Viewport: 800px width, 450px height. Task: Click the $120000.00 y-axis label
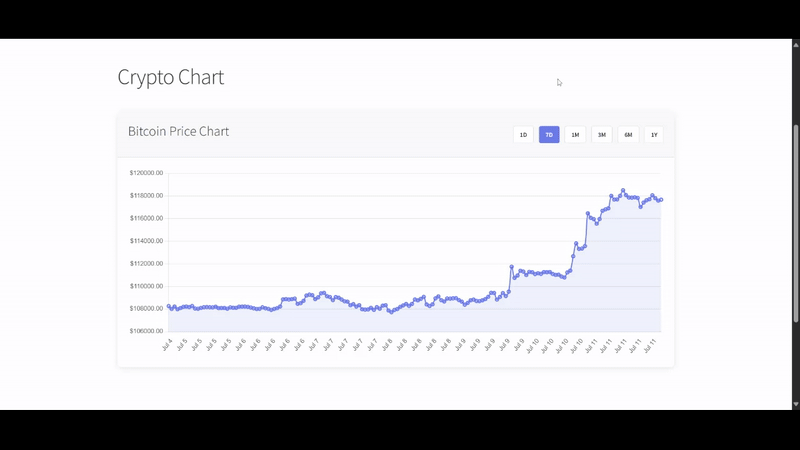point(146,173)
